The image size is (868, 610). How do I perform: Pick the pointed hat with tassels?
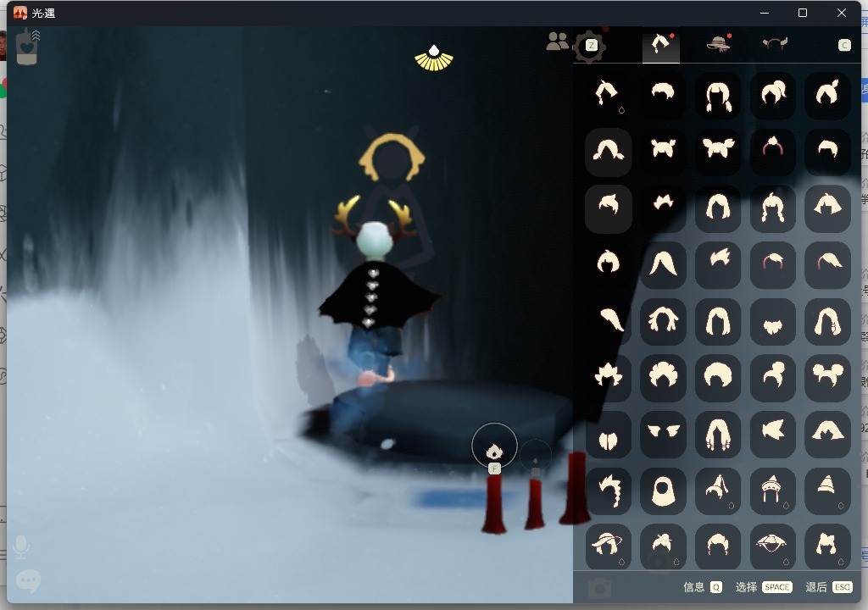773,491
